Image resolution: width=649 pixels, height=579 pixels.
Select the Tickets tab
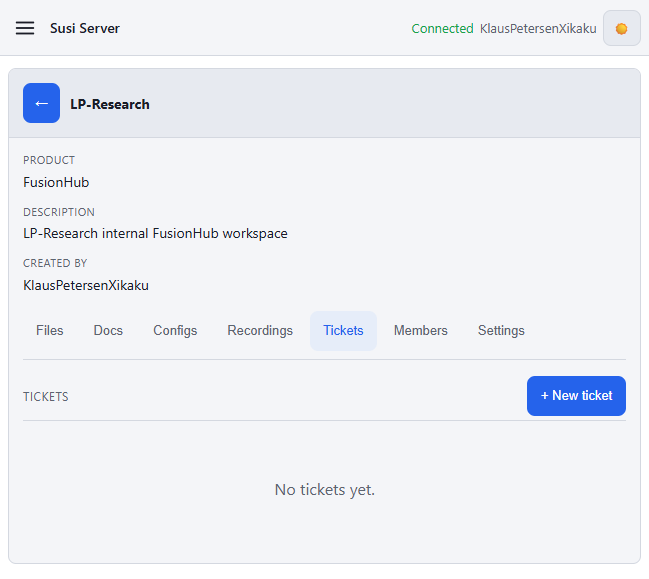pyautogui.click(x=343, y=330)
